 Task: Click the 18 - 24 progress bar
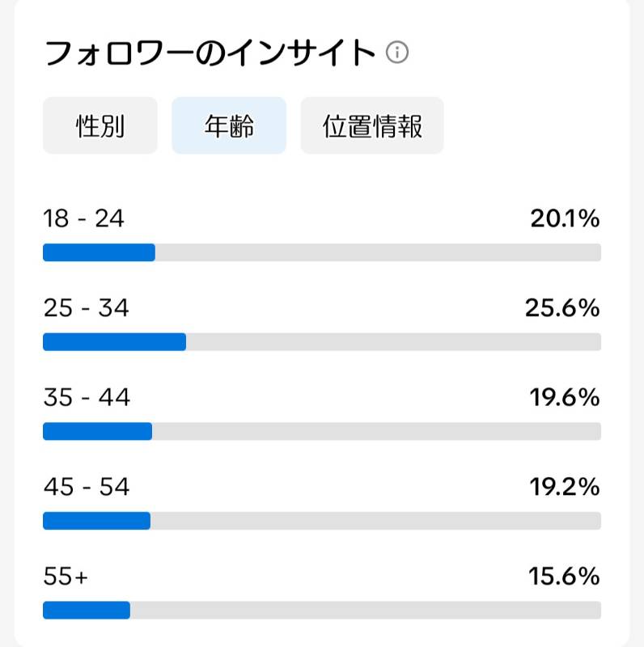pos(322,252)
